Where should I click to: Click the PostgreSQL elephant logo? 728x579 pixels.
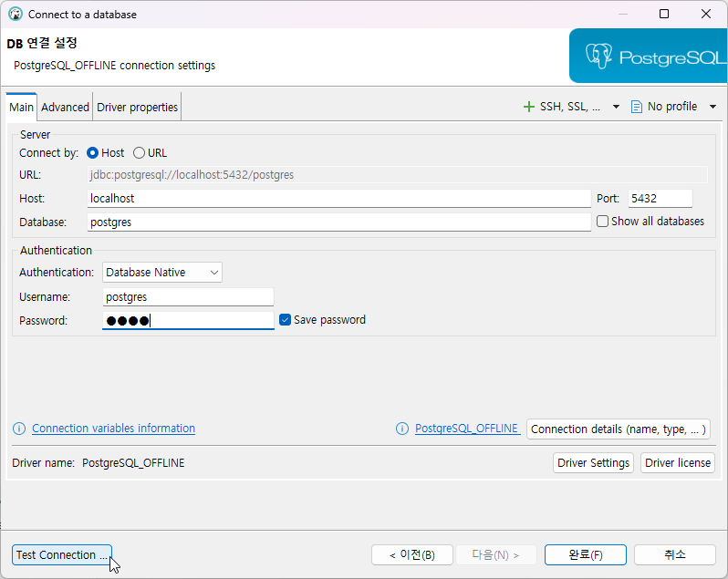[x=598, y=57]
